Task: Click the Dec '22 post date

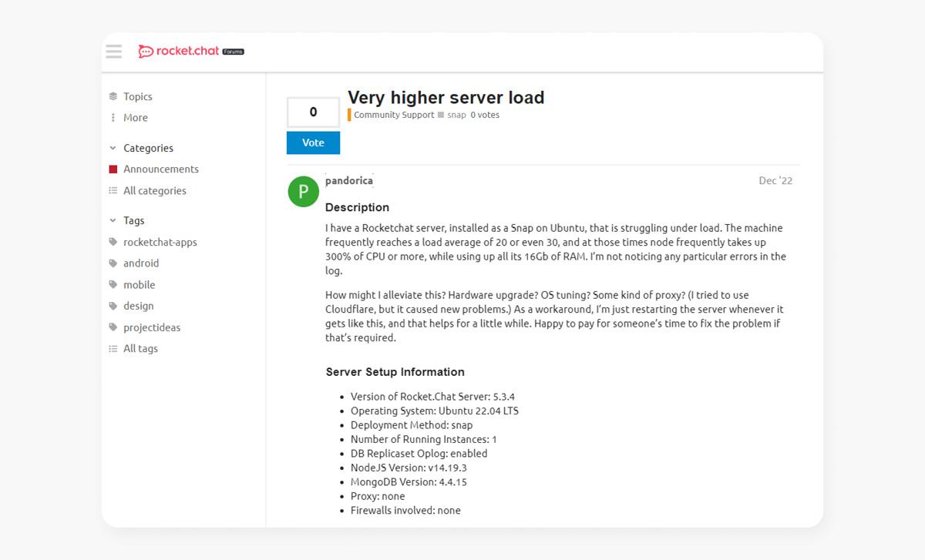Action: 775,180
